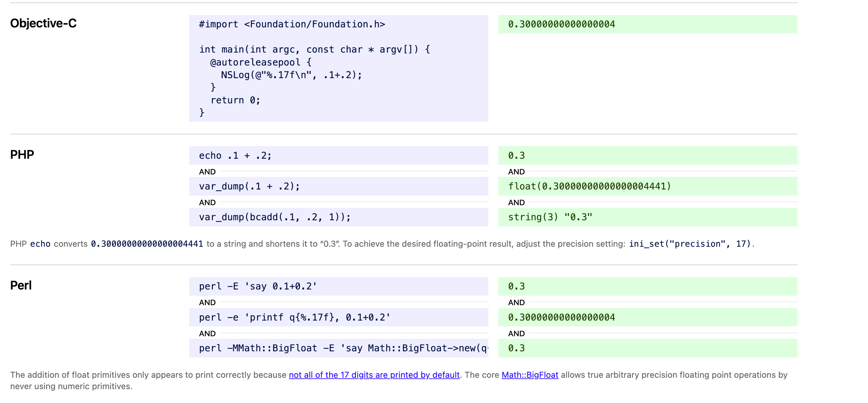Click the PHP echo result 0.3 box
This screenshot has width=868, height=403.
[x=516, y=155]
